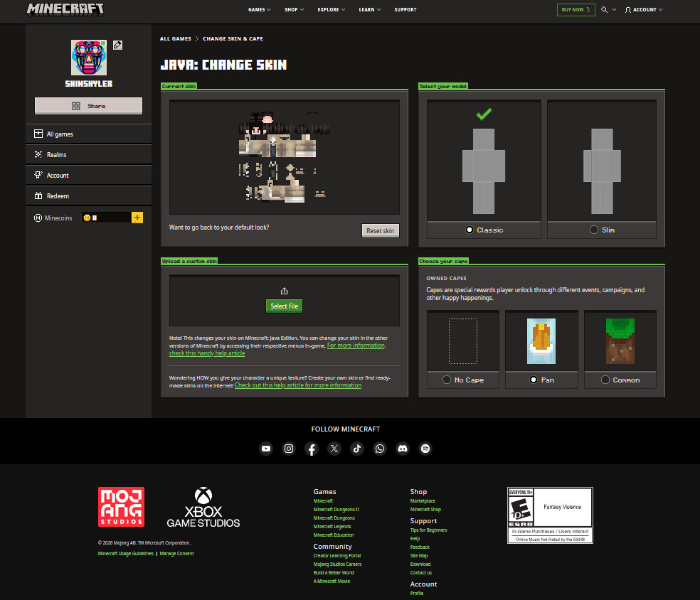Expand the Shop dropdown in top nav

point(295,9)
